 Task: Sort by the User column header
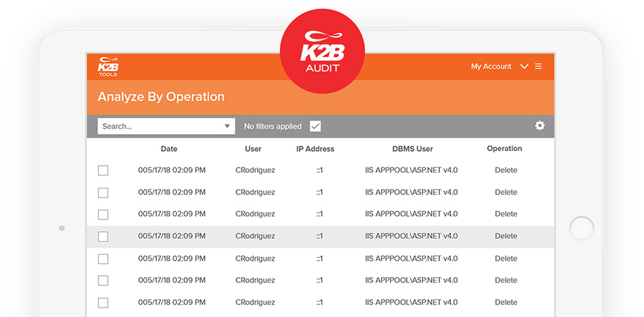pos(253,149)
